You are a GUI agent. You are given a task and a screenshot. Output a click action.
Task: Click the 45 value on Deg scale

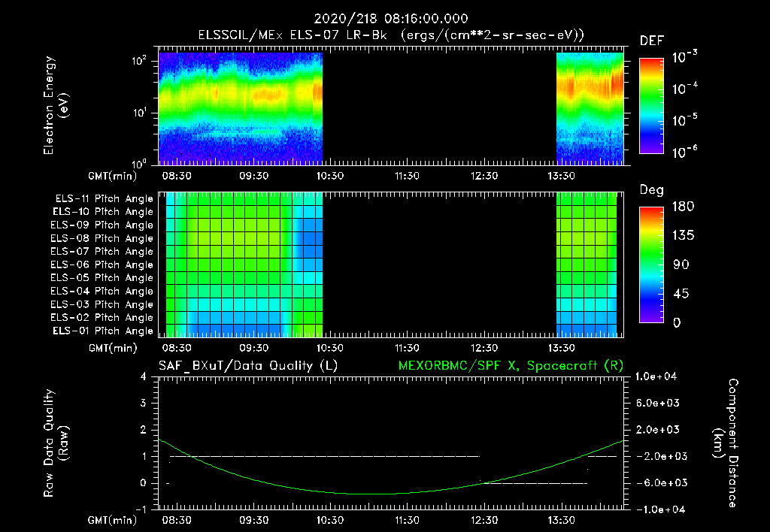pos(681,294)
